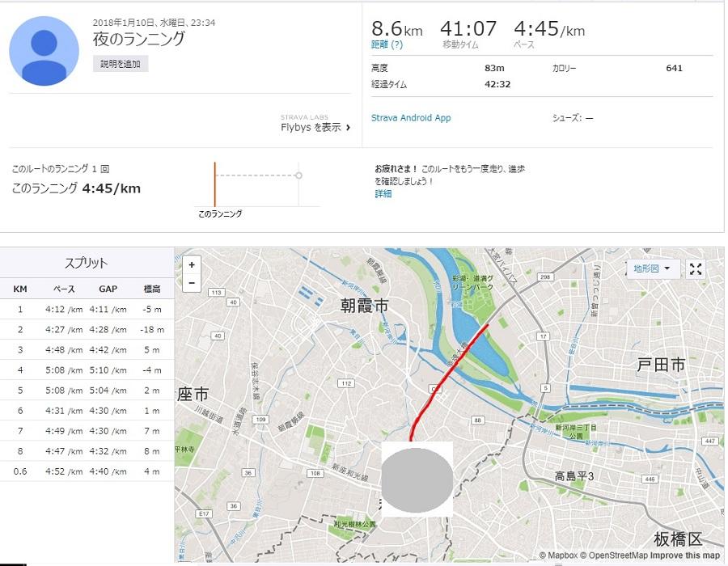Click the orange このランニング marker line
The height and width of the screenshot is (566, 728).
215,183
